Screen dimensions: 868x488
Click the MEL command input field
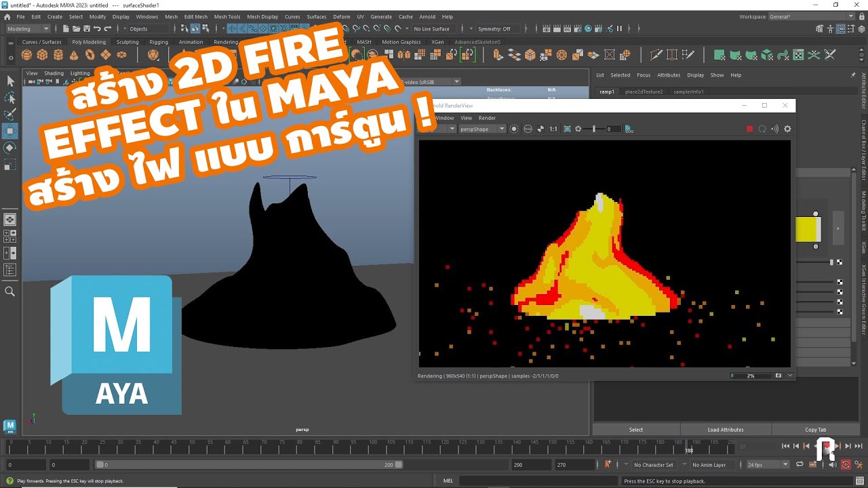point(540,481)
